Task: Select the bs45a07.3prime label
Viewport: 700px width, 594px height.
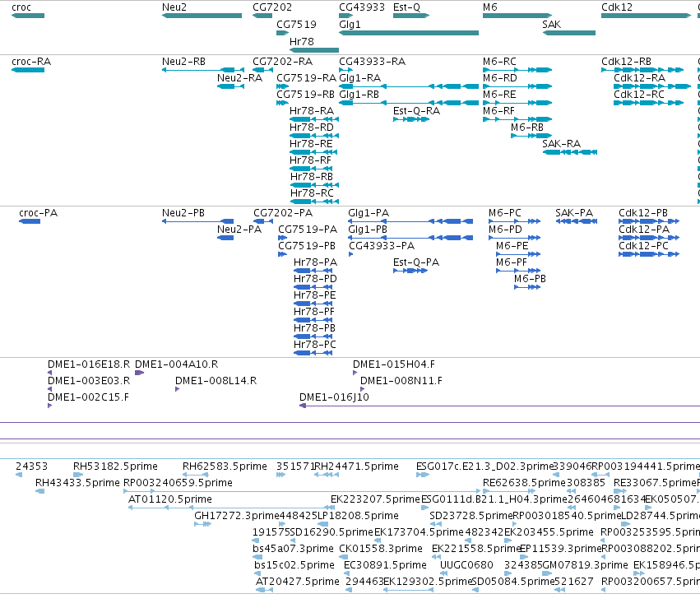Action: (x=294, y=549)
